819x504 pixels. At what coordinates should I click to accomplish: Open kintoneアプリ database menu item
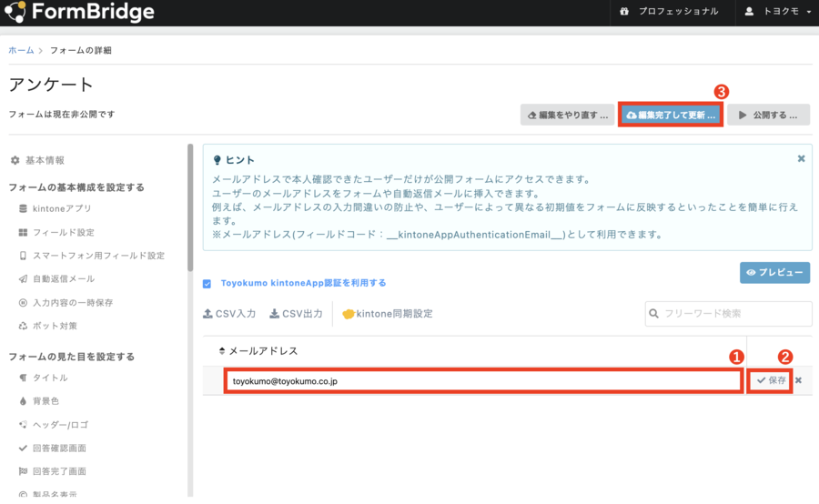point(56,209)
